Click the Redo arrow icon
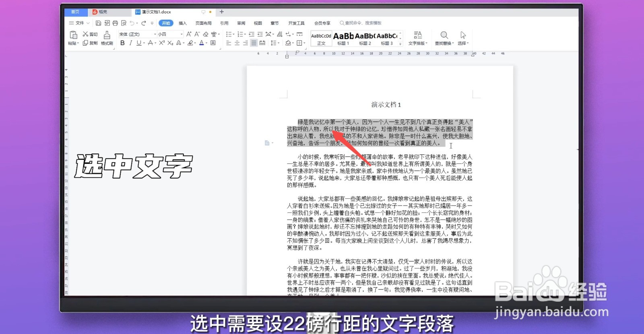 click(x=144, y=23)
